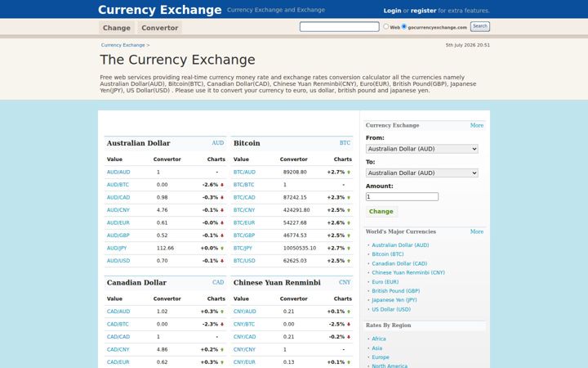Click the red down arrow in AUD/BTC row
Viewport: 588px width, 368px height.
click(x=222, y=185)
